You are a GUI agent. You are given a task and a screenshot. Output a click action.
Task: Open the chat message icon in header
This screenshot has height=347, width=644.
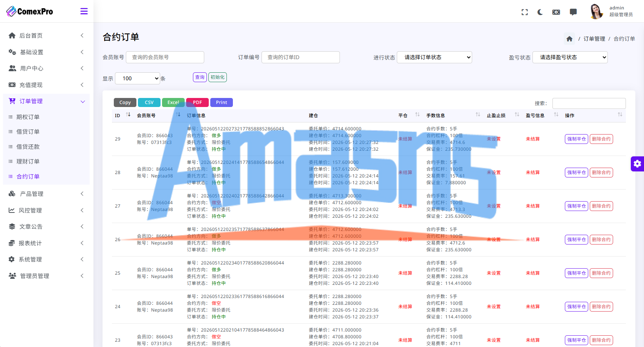pyautogui.click(x=573, y=12)
